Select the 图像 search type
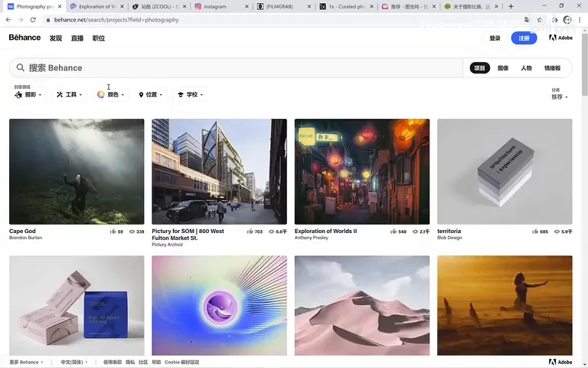 pos(503,68)
